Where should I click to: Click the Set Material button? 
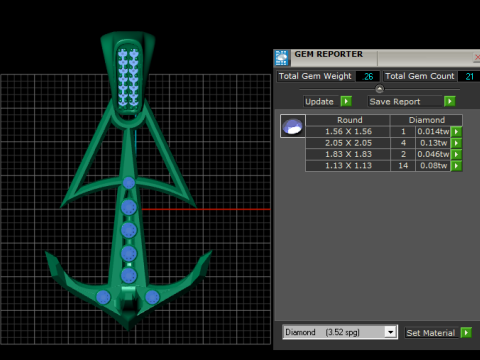click(432, 333)
